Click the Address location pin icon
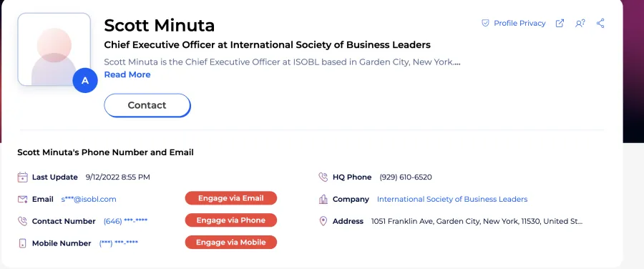Viewport: 644px width, 269px height. [323, 221]
